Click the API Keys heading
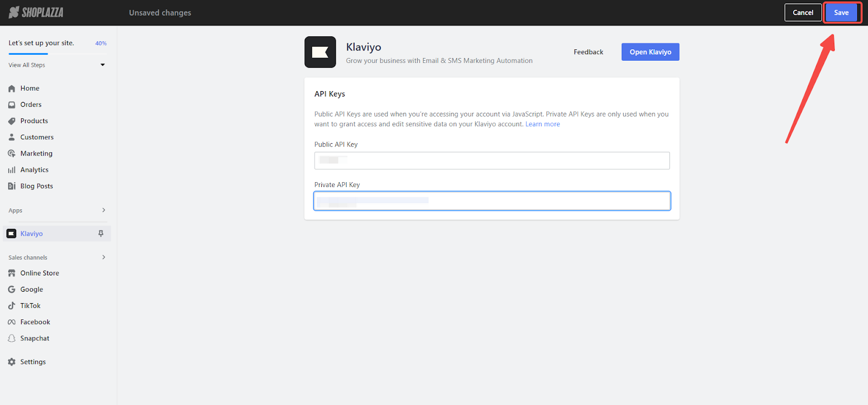 (x=330, y=94)
